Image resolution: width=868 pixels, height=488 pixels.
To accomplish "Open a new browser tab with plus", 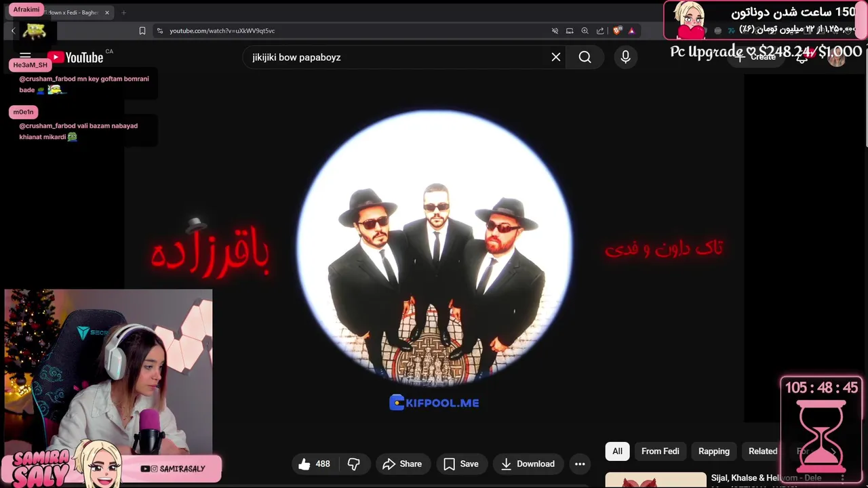I will pyautogui.click(x=123, y=12).
